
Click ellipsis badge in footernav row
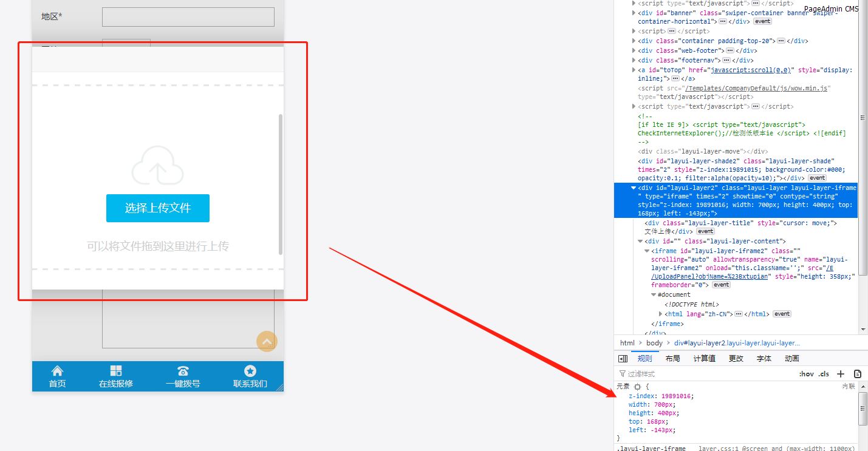click(x=726, y=60)
